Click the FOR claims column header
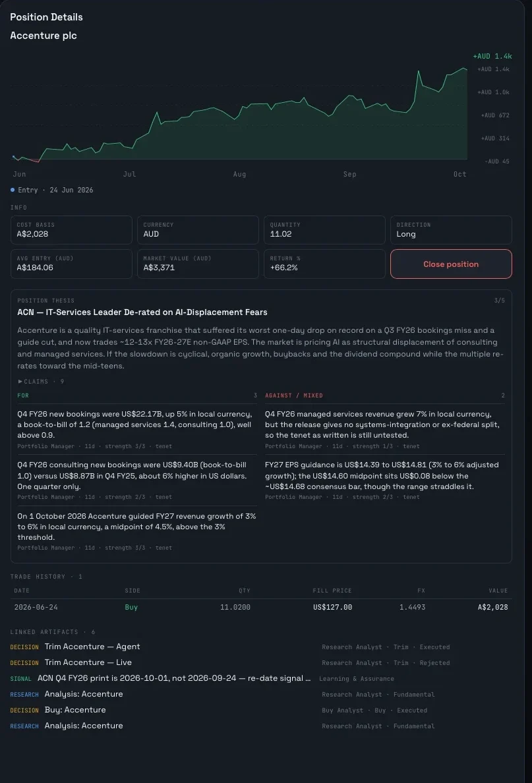This screenshot has width=532, height=783. (23, 395)
